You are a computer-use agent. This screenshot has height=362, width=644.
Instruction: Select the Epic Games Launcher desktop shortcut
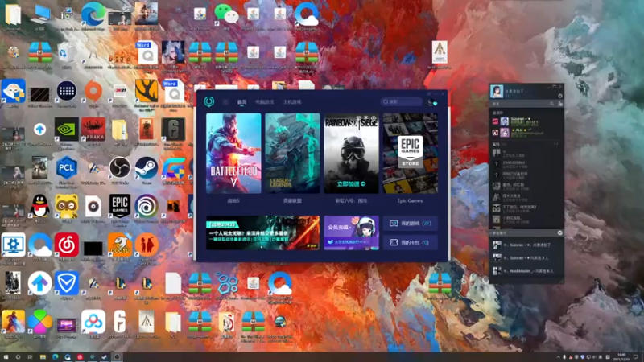pyautogui.click(x=120, y=209)
